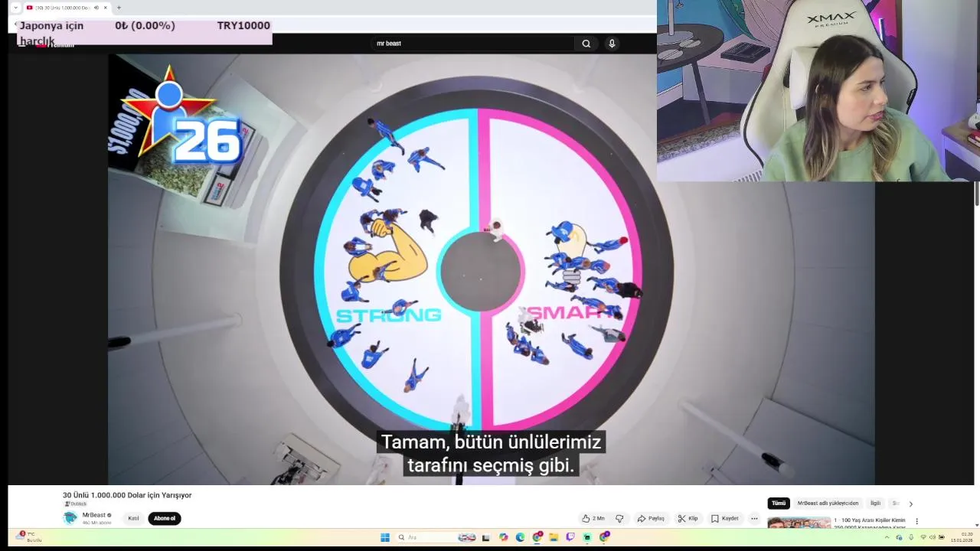Subscribe with the Abone ol button
Viewport: 980px width, 551px height.
pyautogui.click(x=165, y=518)
